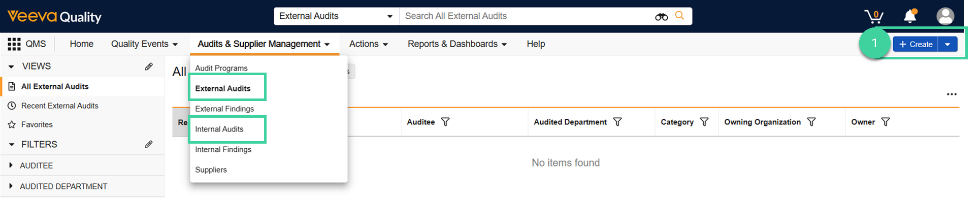Viewport: 980px width, 198px height.
Task: Filter the Audited Department column
Action: (x=617, y=122)
